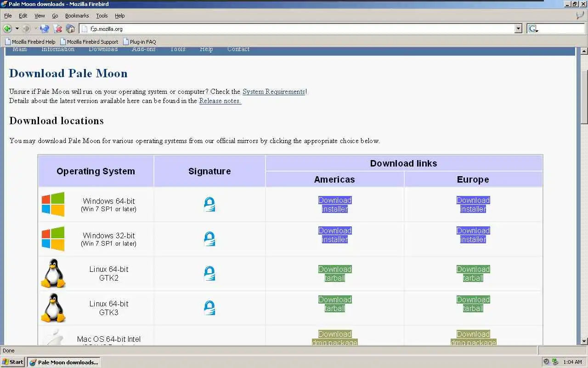Click the Firebird throbber icon
This screenshot has height=368, width=588.
tap(580, 15)
